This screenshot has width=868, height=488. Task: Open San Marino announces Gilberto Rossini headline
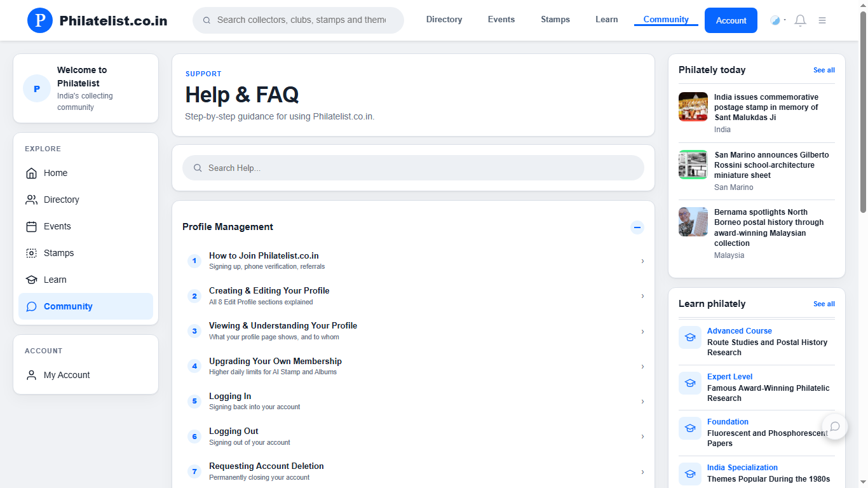point(771,165)
